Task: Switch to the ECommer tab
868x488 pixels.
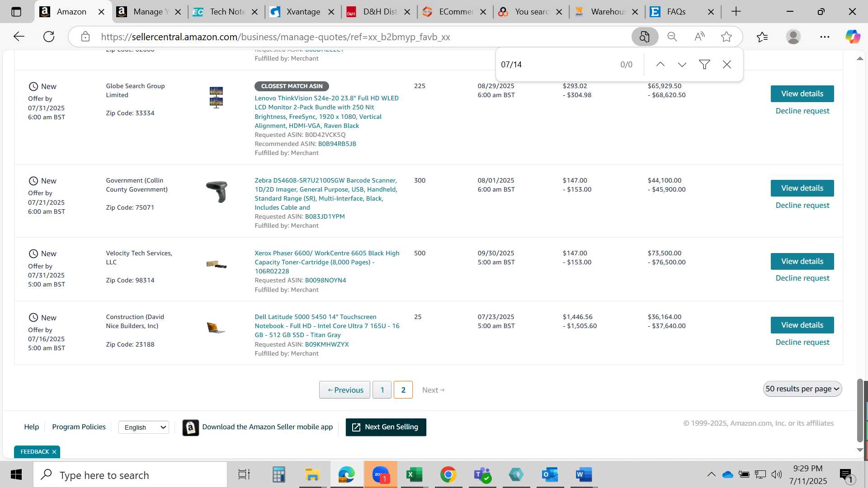Action: [x=455, y=12]
